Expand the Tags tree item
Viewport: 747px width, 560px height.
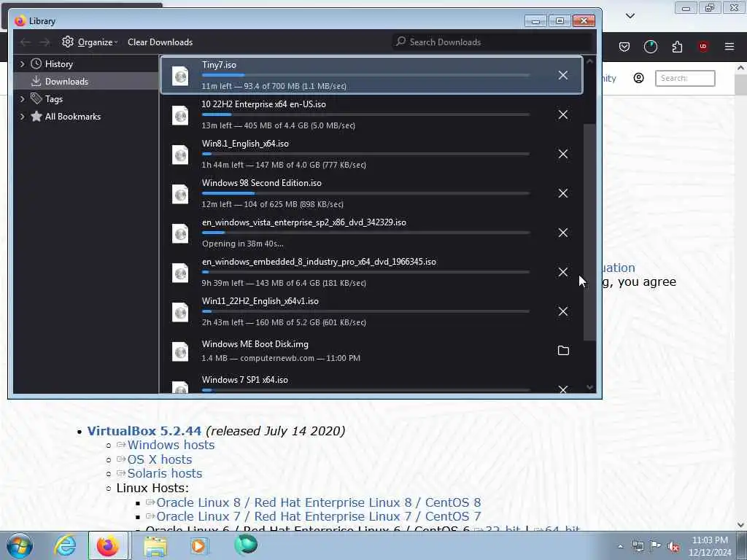[x=22, y=99]
